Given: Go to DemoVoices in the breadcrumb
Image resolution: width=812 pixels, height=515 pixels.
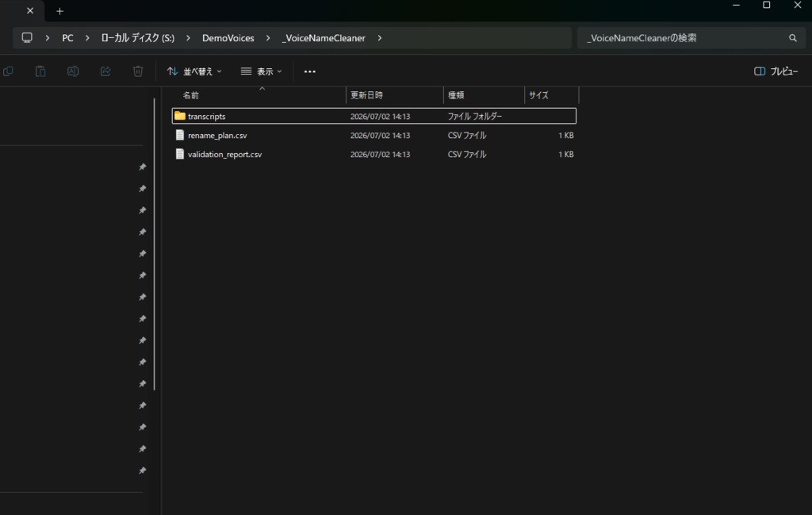Looking at the screenshot, I should [228, 38].
